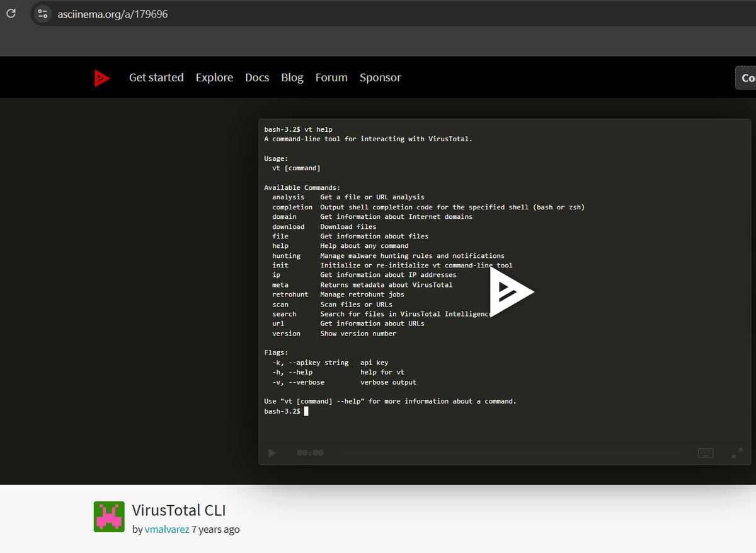Reload the page with the browser refresh icon
756x553 pixels.
tap(11, 13)
